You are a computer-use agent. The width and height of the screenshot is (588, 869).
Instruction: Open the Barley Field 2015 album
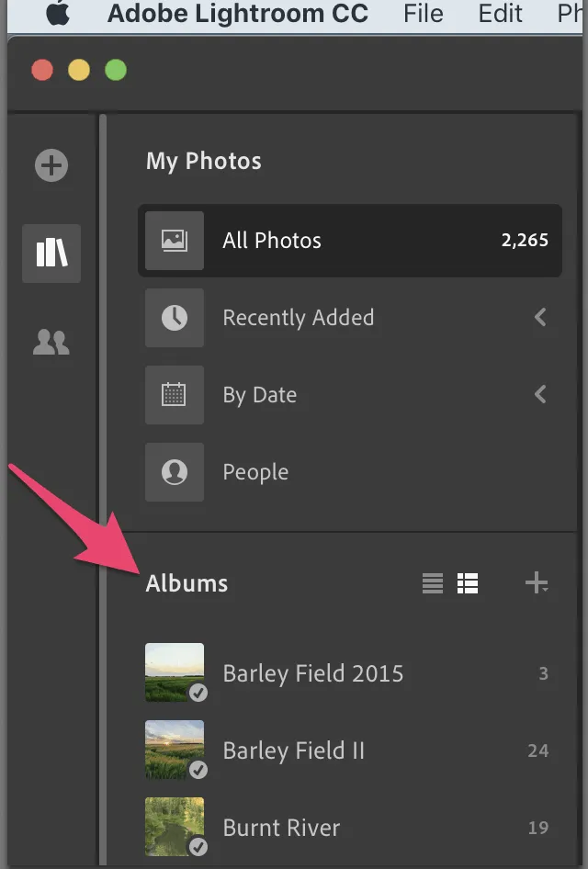click(350, 672)
